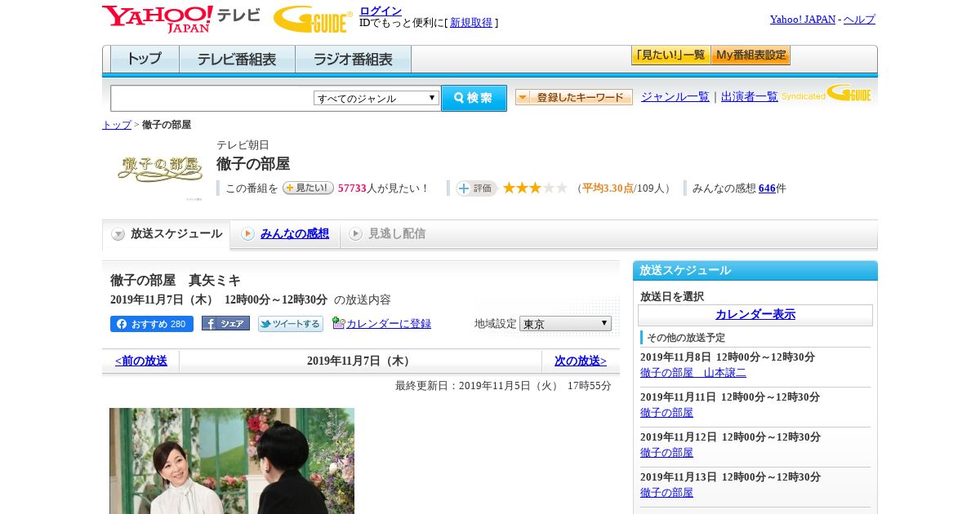This screenshot has height=514, width=980.
Task: Select the 放送スケジュール tab
Action: point(167,234)
